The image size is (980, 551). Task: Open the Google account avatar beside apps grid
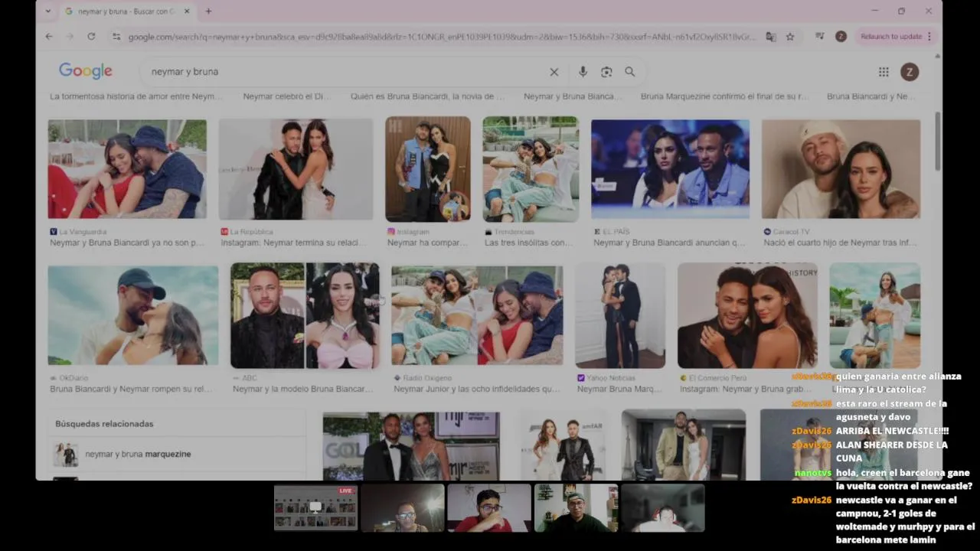pos(910,71)
